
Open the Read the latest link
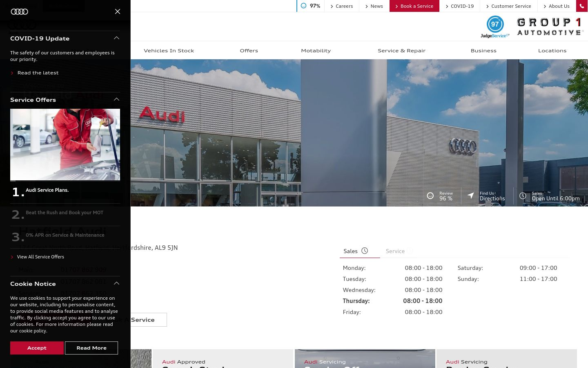click(38, 73)
